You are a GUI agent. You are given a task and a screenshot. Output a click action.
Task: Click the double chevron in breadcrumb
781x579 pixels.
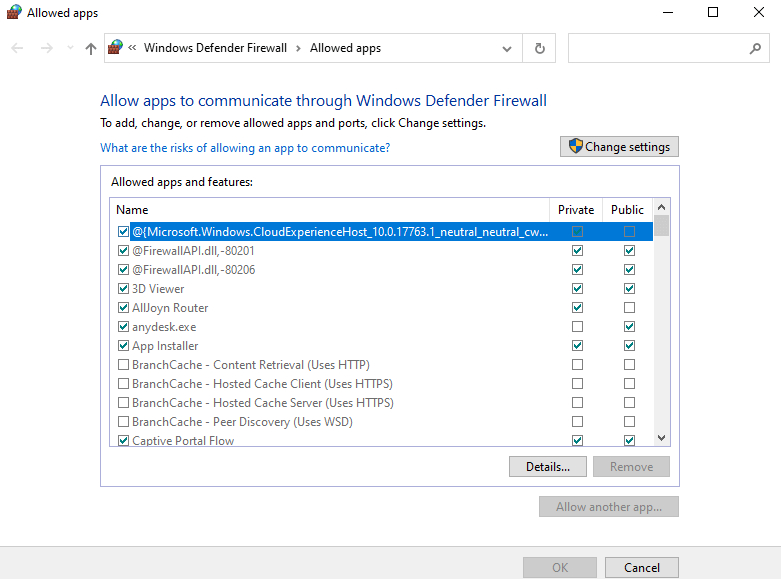[132, 48]
